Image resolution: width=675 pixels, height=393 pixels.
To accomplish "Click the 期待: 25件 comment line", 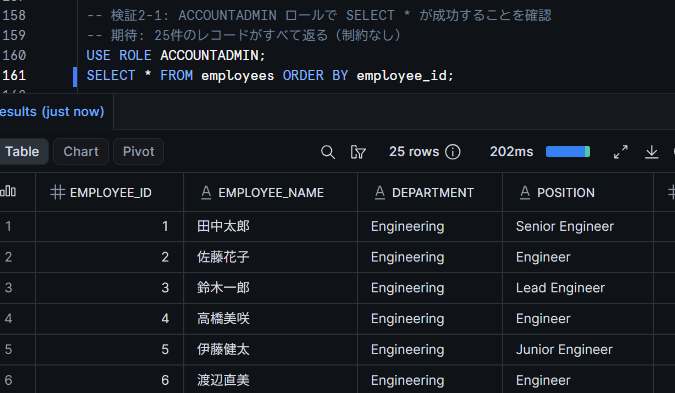I will (244, 35).
